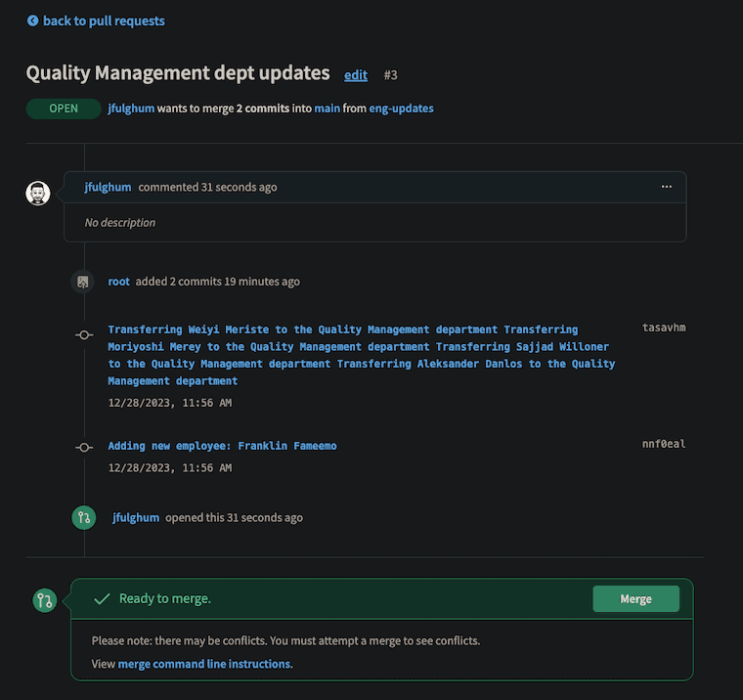Click the green pull request opened icon

pos(84,517)
